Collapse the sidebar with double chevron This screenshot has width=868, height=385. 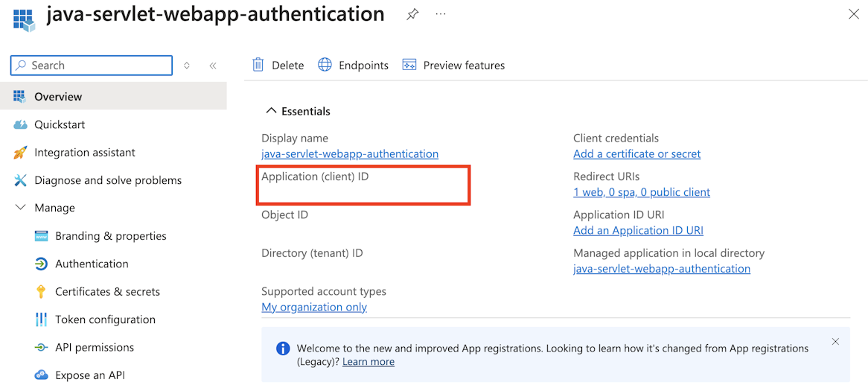pos(213,66)
